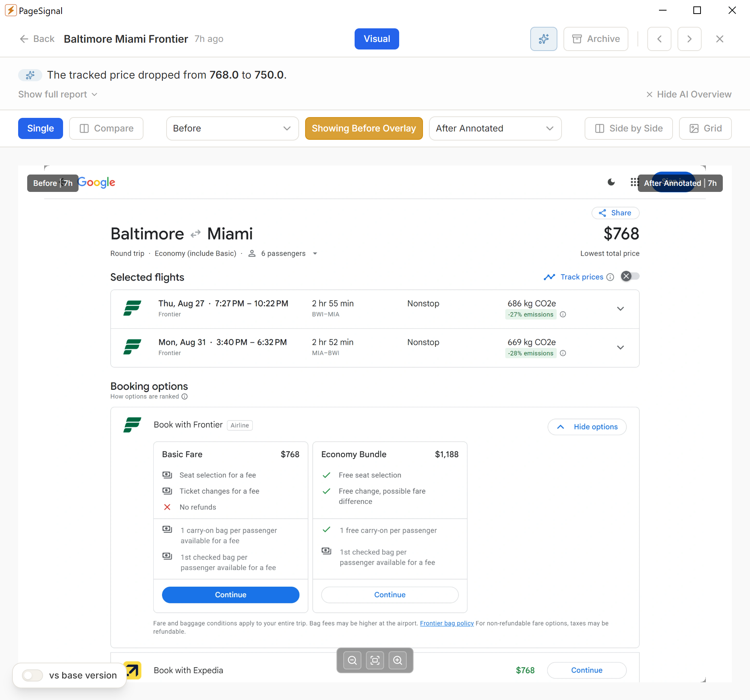Click the Airline tag label
Screen dimensions: 750x700
point(240,425)
